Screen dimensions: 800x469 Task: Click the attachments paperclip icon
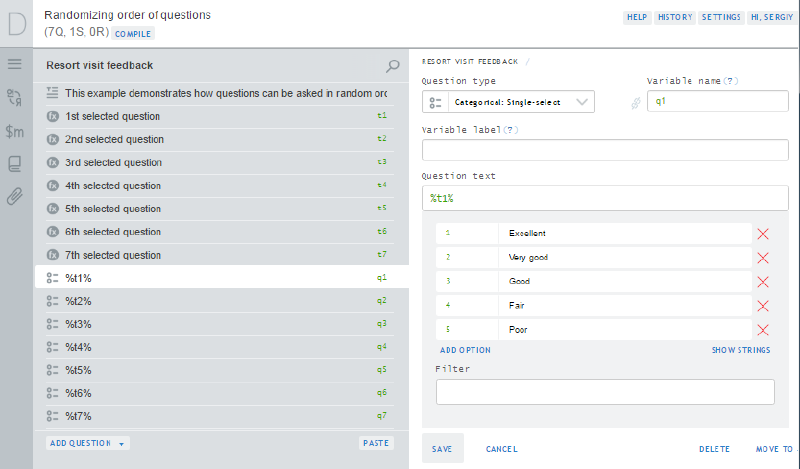point(15,196)
